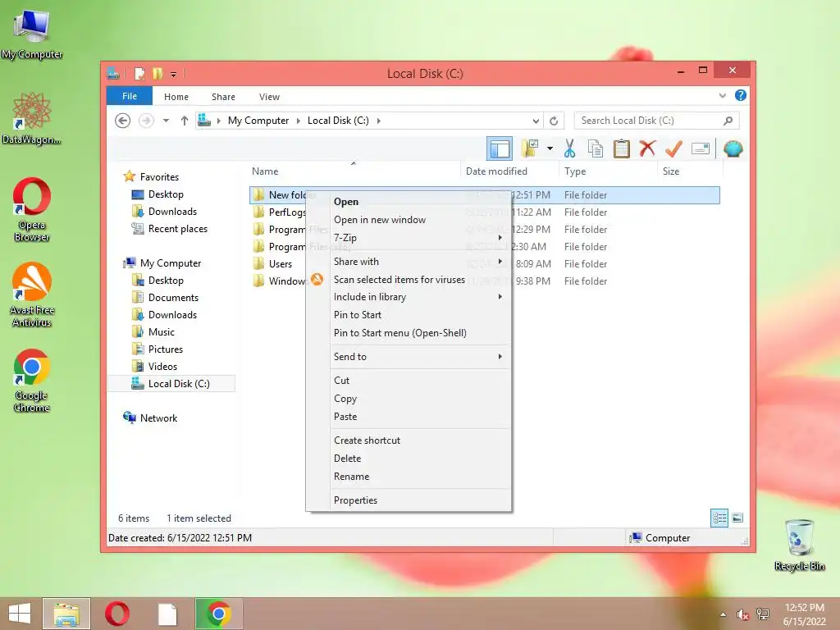Click the Copy pages icon in the toolbar
840x630 pixels.
pyautogui.click(x=596, y=148)
